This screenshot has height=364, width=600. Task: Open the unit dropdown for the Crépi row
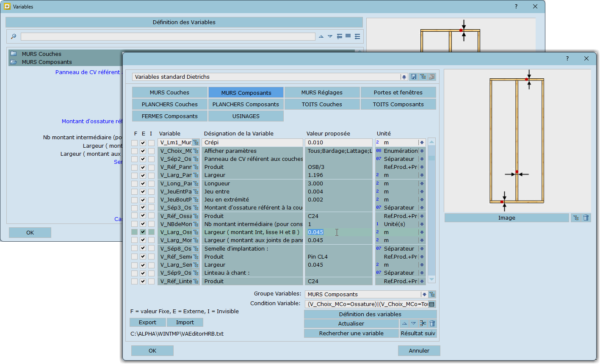point(422,143)
